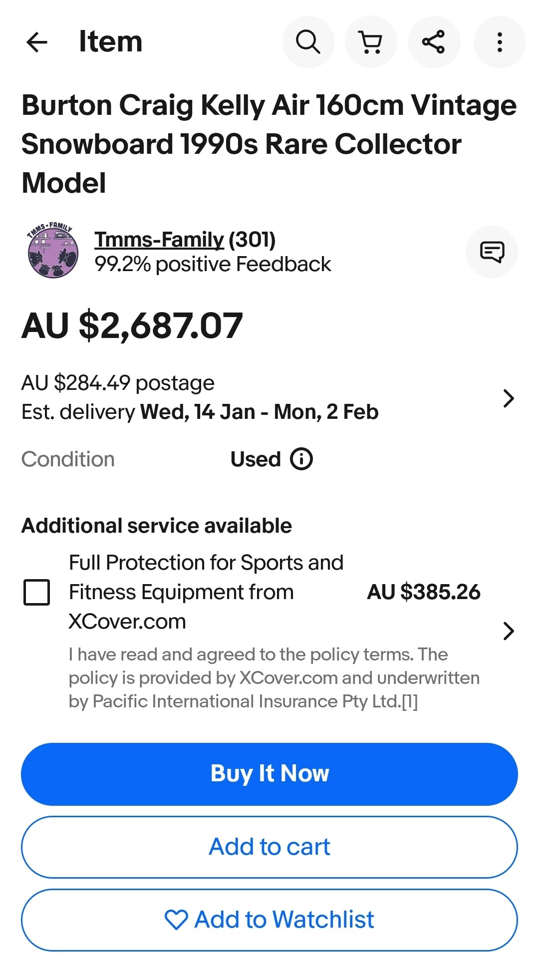Expand XCover protection details chevron
The width and height of the screenshot is (539, 980).
(x=508, y=631)
